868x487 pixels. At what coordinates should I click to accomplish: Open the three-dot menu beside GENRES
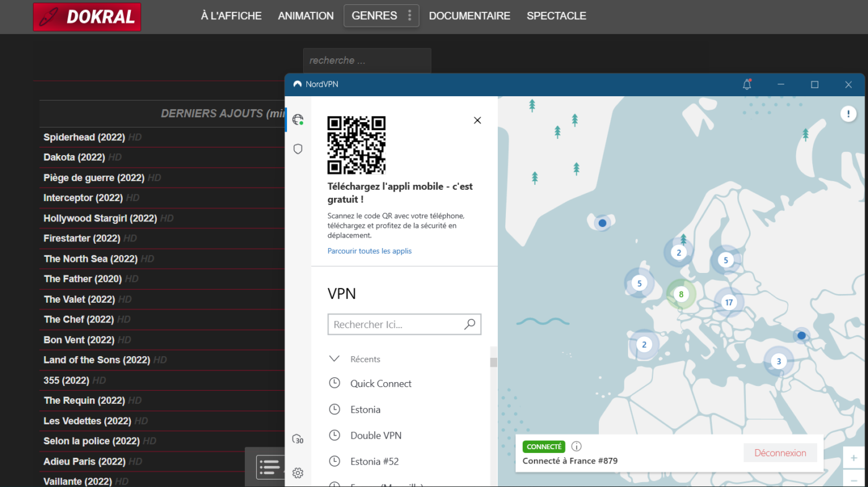tap(409, 16)
